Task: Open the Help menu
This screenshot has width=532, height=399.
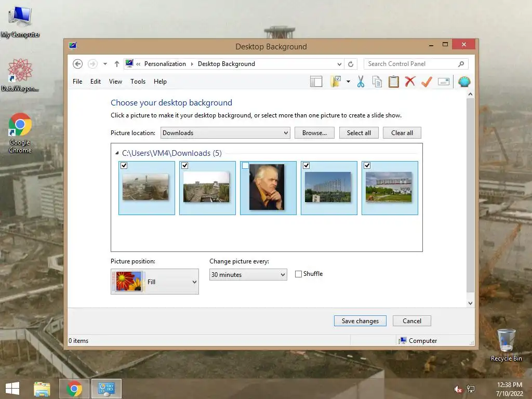Action: tap(160, 82)
